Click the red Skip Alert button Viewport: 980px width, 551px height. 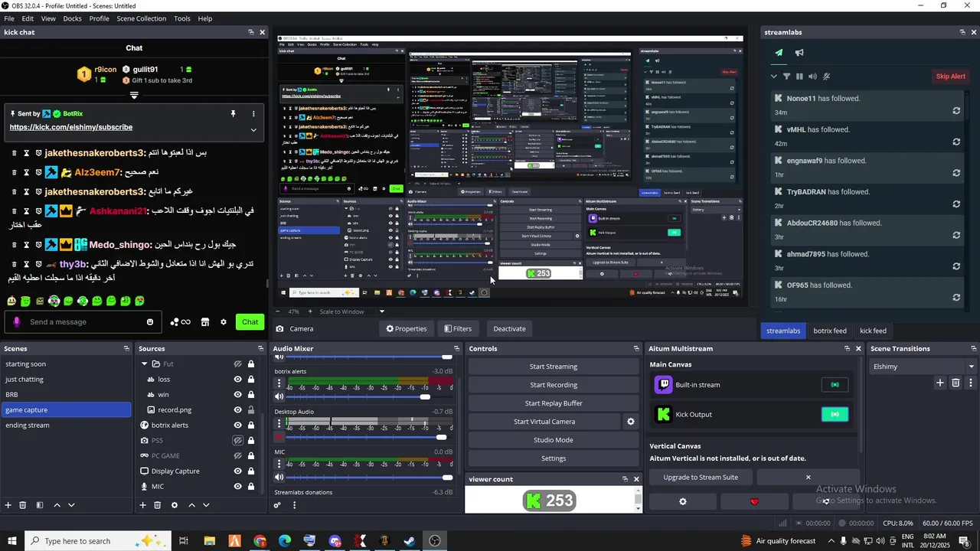(950, 77)
